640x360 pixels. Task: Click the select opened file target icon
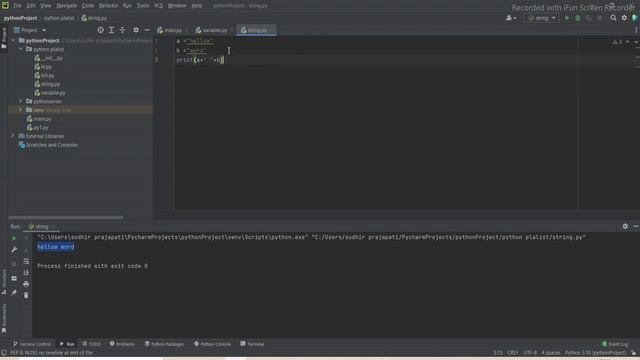click(x=100, y=30)
